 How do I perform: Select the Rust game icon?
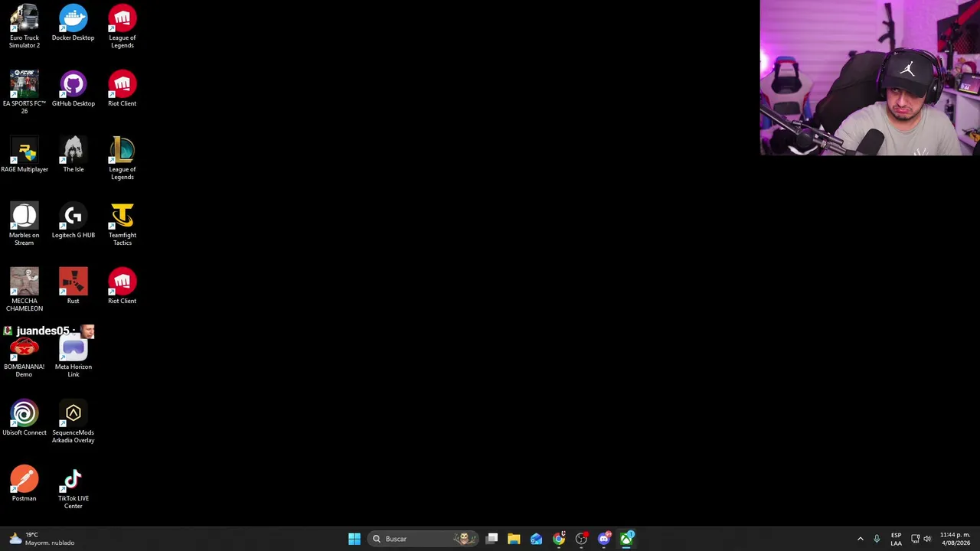[x=73, y=286]
